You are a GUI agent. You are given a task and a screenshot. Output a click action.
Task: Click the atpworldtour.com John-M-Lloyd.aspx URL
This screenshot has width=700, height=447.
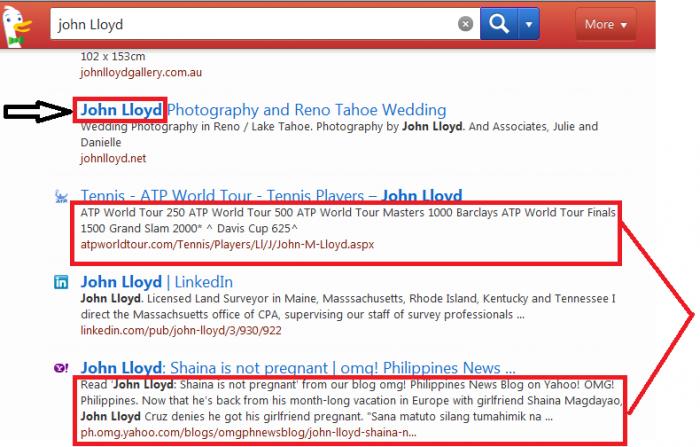(227, 245)
